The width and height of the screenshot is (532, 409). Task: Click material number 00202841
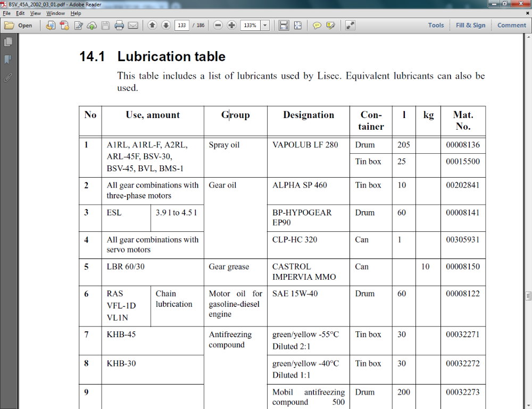coord(463,185)
